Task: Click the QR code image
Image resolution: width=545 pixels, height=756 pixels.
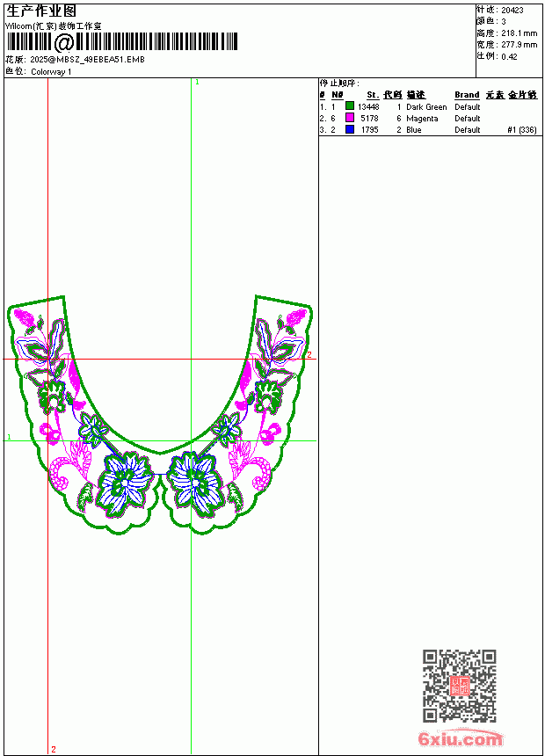Action: point(459,686)
